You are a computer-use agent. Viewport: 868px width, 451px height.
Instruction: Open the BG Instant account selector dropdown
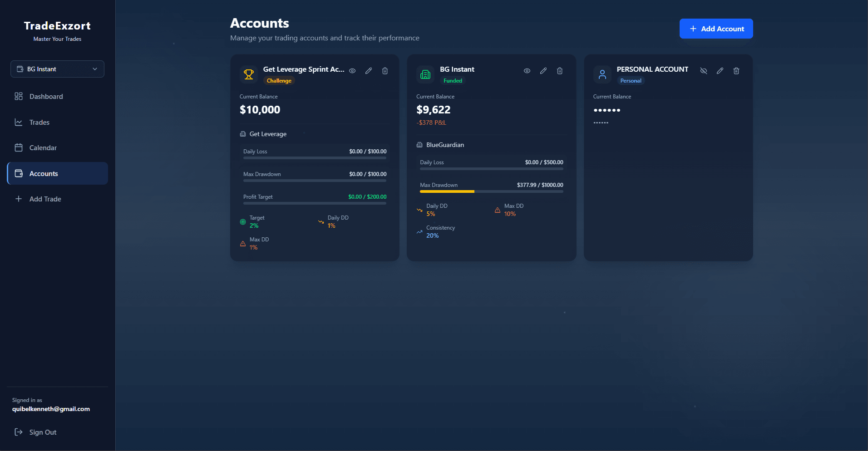[57, 69]
